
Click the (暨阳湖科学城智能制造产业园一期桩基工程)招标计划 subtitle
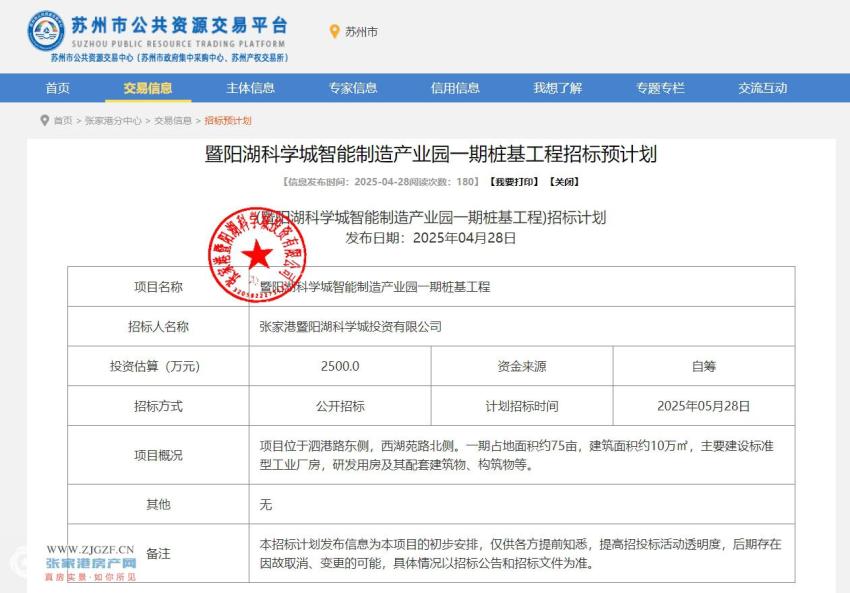coord(431,218)
